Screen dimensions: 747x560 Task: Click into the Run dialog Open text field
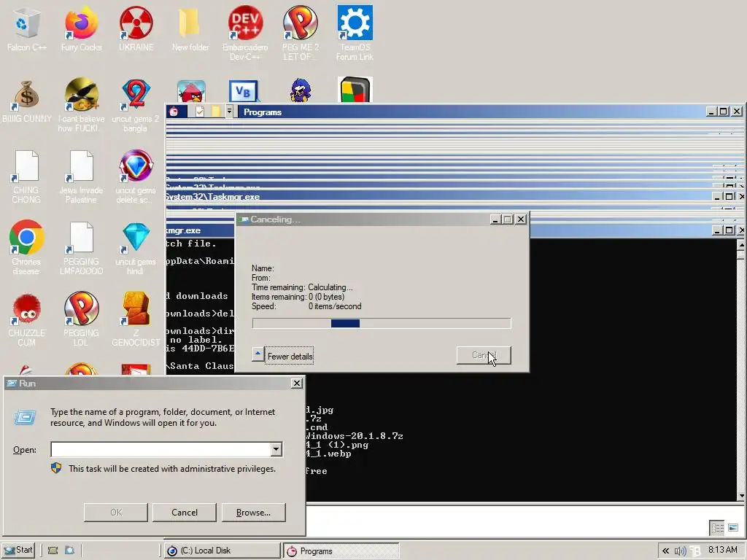tap(160, 449)
